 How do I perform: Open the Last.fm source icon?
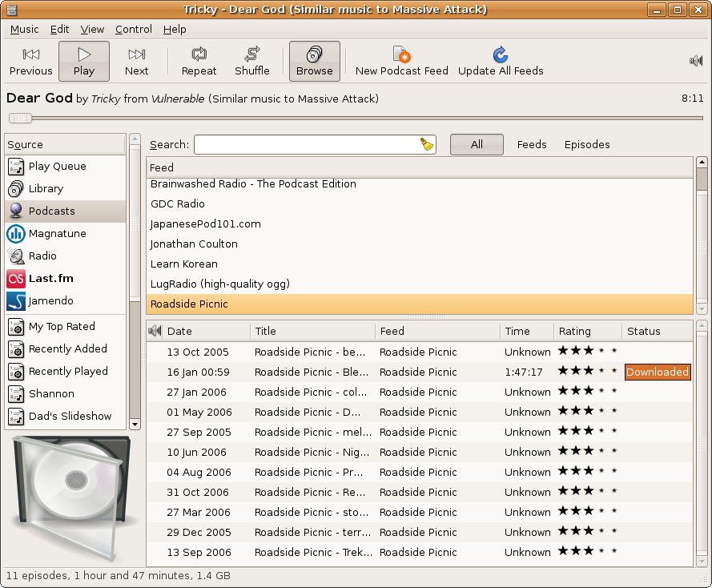point(16,278)
